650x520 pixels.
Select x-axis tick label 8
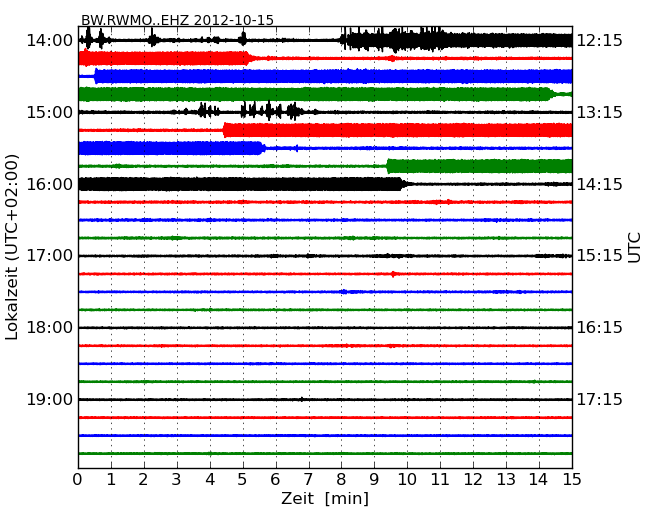(x=341, y=479)
